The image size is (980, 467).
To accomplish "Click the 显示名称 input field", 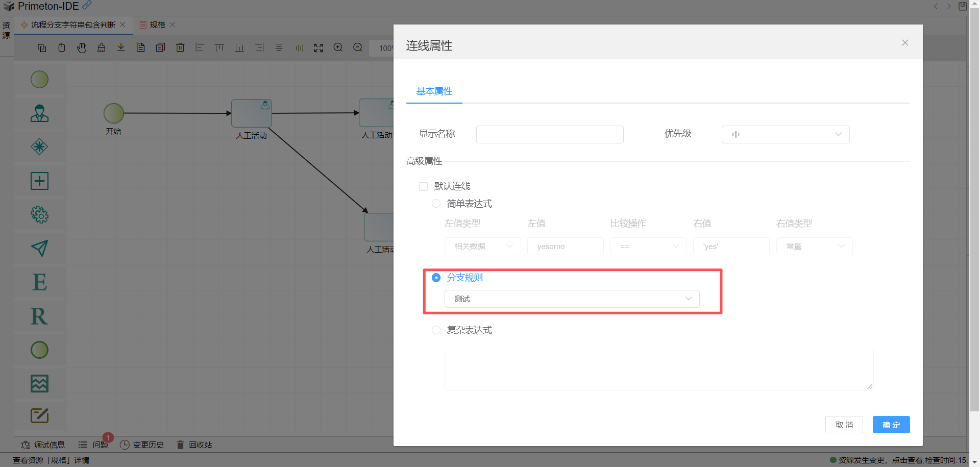I will click(x=549, y=134).
